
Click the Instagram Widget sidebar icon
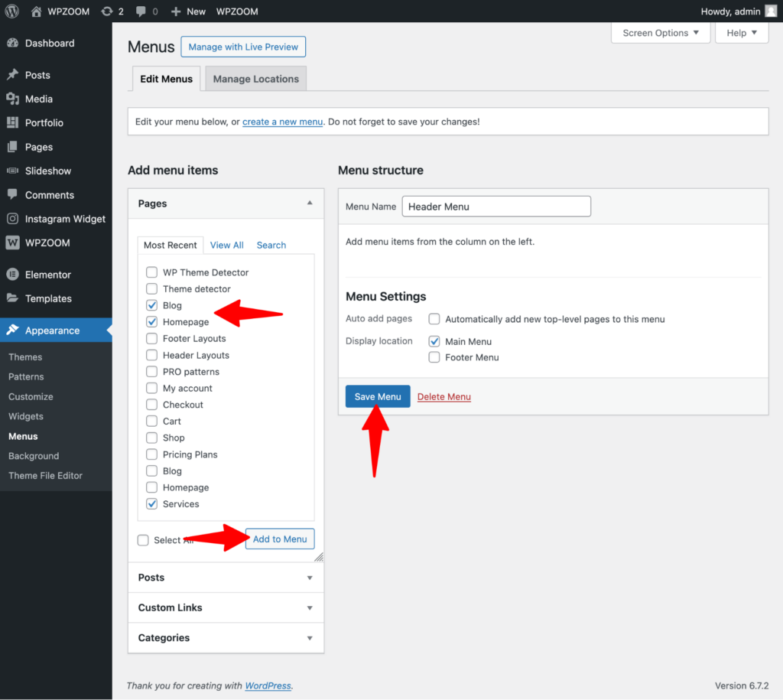click(x=13, y=219)
